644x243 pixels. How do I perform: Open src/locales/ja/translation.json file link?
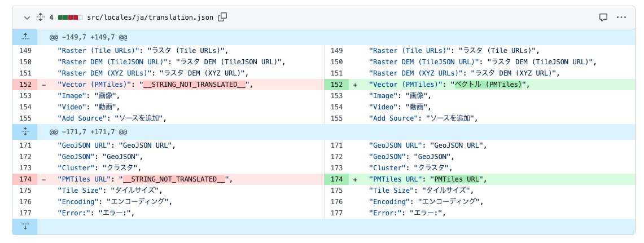[x=150, y=17]
